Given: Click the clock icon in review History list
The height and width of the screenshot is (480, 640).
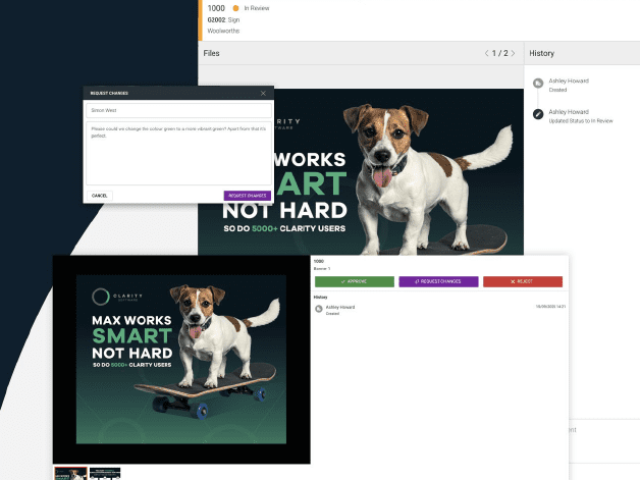Looking at the screenshot, I should coord(319,309).
